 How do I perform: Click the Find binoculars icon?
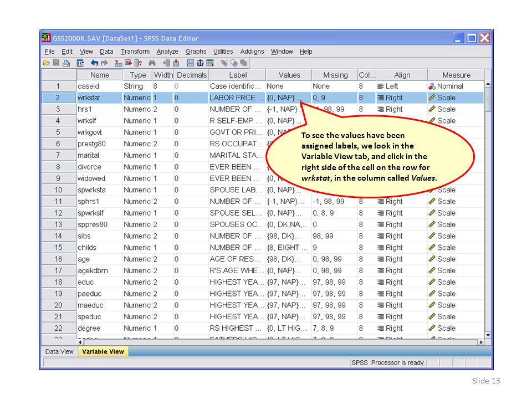coord(152,63)
